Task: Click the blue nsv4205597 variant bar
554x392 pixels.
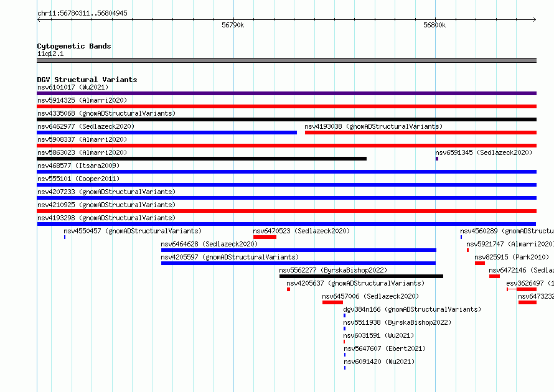Action: click(298, 263)
